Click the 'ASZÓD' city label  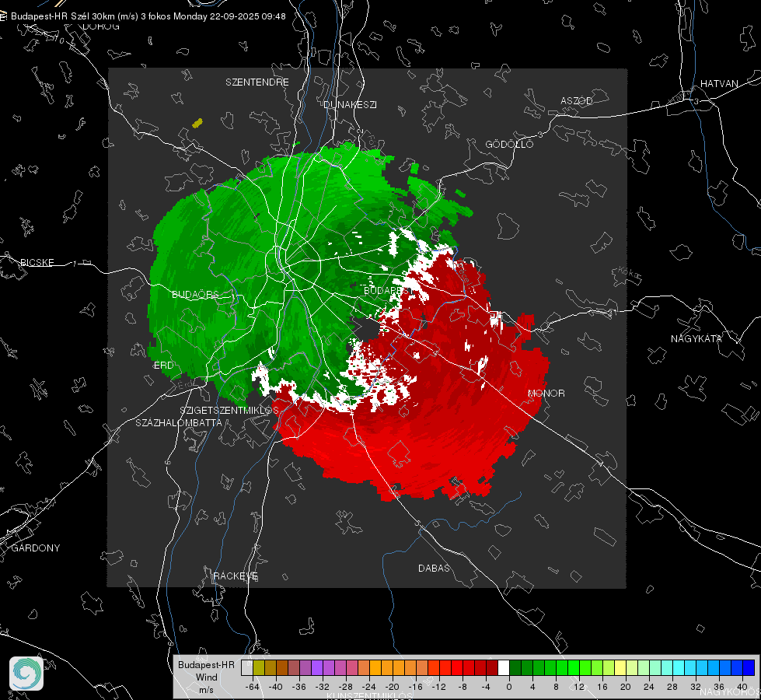click(x=577, y=100)
